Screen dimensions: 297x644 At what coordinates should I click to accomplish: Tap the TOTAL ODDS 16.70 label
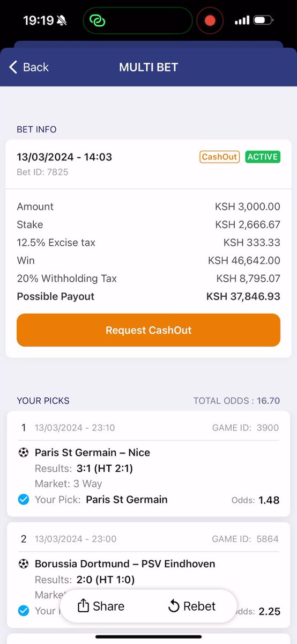236,401
